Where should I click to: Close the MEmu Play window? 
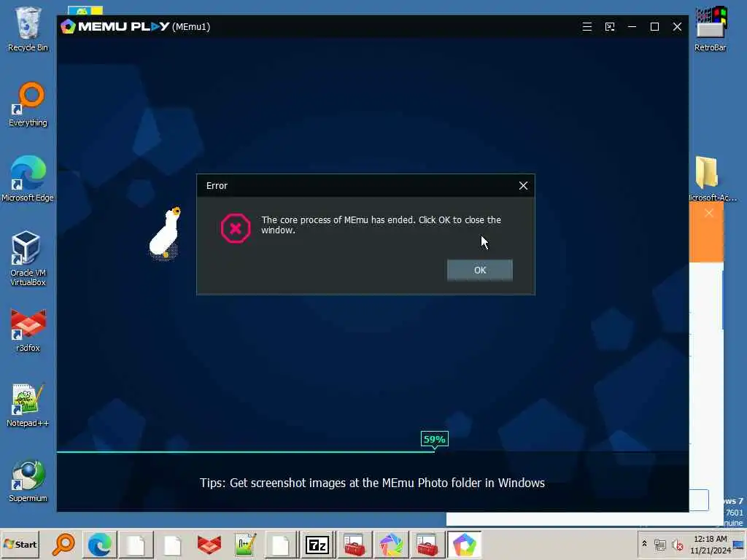677,27
